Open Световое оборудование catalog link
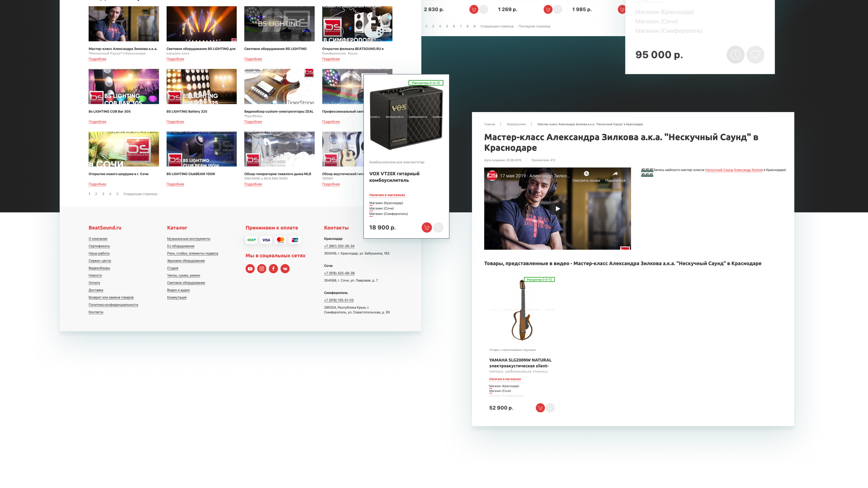Screen dimensions: 868x488 coord(186,283)
